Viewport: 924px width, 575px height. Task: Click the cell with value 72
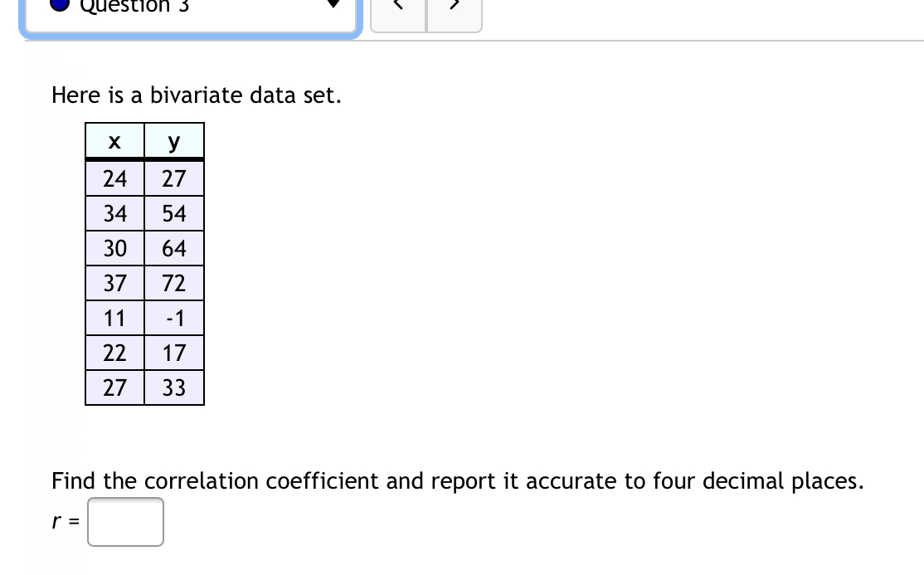tap(173, 283)
